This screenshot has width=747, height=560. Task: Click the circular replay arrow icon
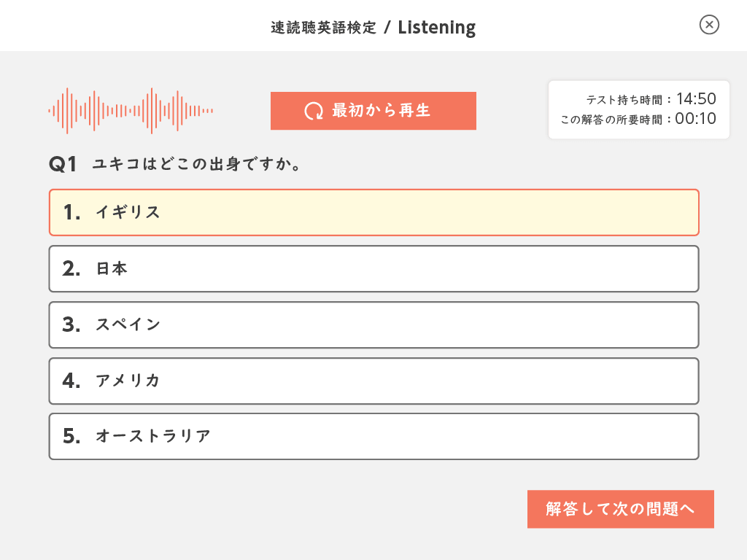coord(314,111)
